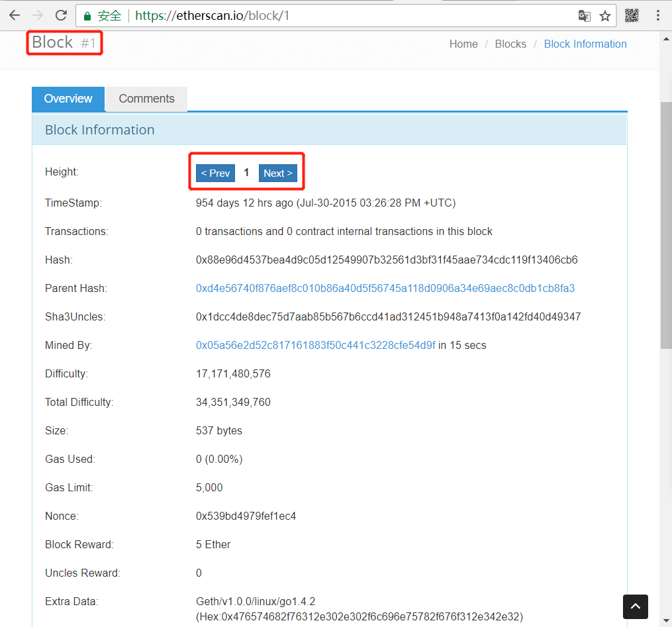The image size is (672, 627).
Task: Click Gas Used value 0 (0.00%)
Action: pyautogui.click(x=219, y=459)
